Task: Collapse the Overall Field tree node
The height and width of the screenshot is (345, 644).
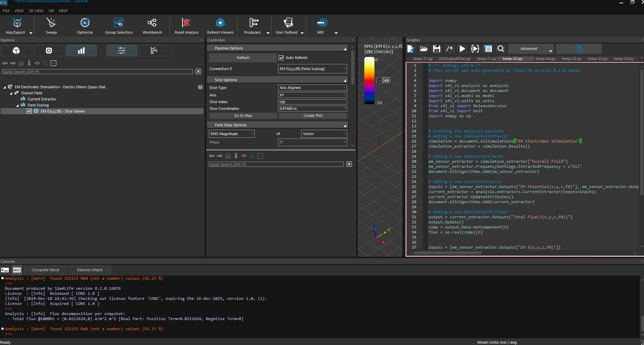Action: (x=11, y=93)
